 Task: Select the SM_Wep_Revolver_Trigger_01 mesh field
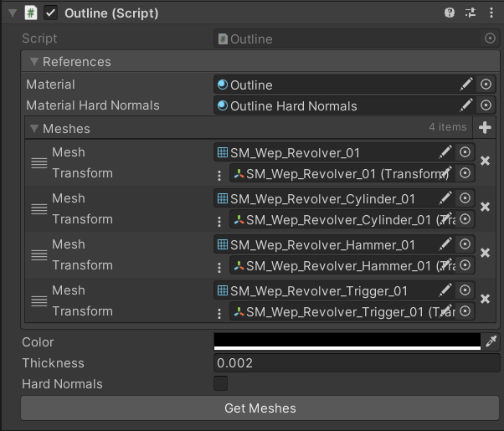327,290
